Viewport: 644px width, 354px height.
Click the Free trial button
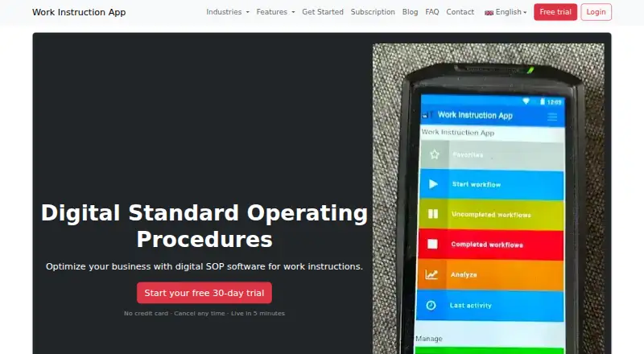(x=555, y=12)
